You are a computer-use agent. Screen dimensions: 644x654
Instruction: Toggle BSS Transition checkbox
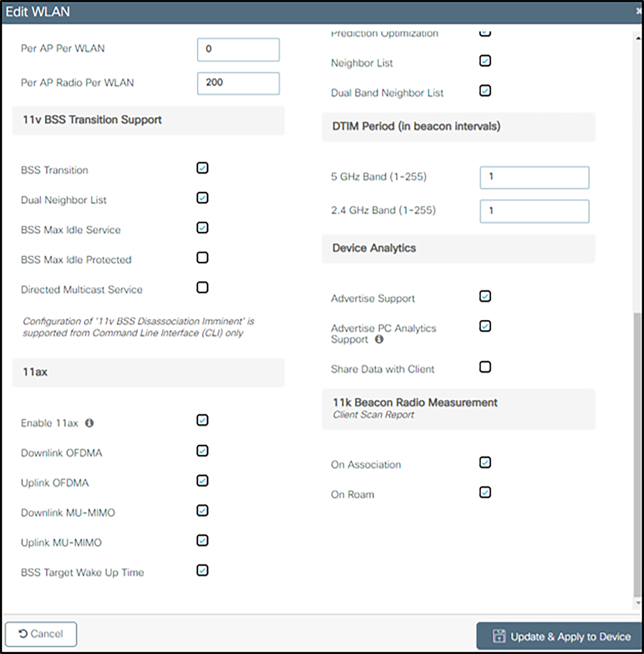tap(202, 168)
